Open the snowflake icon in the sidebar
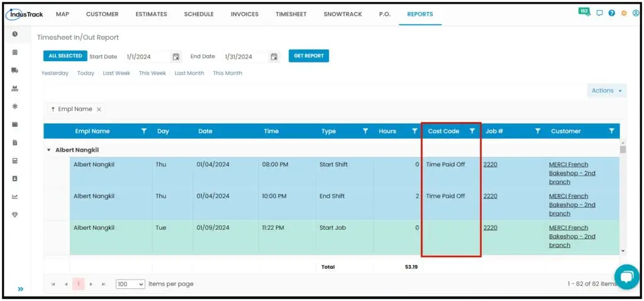This screenshot has width=644, height=301. [15, 106]
